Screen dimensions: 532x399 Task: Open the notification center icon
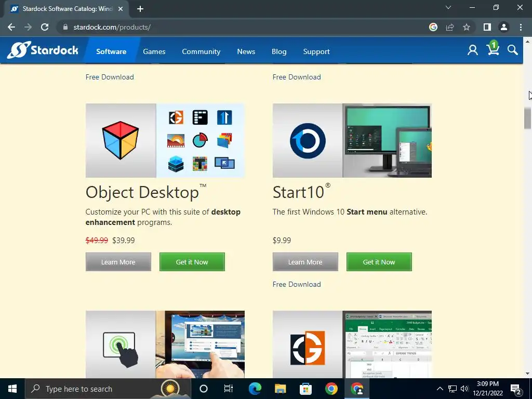click(516, 389)
